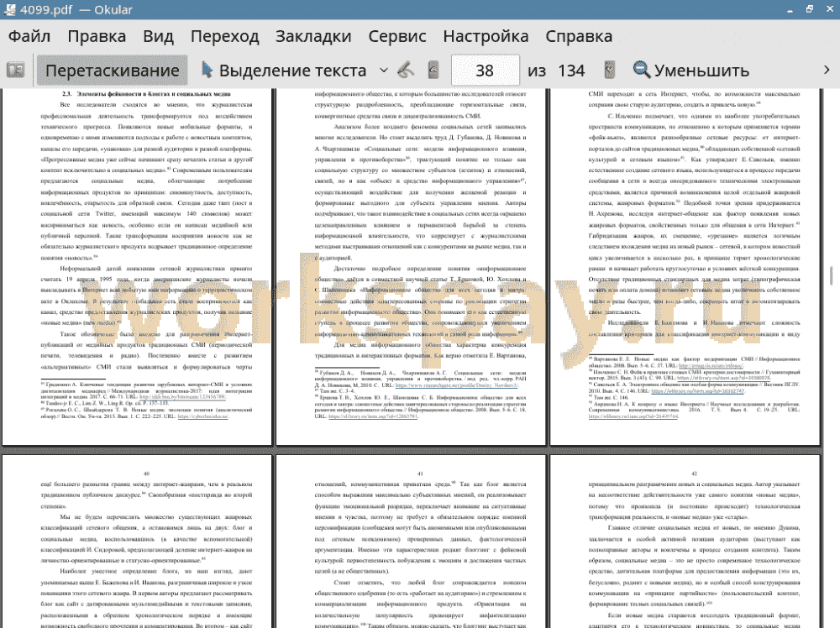Open the elibrary.ru link in Ершова footnote

point(373,416)
